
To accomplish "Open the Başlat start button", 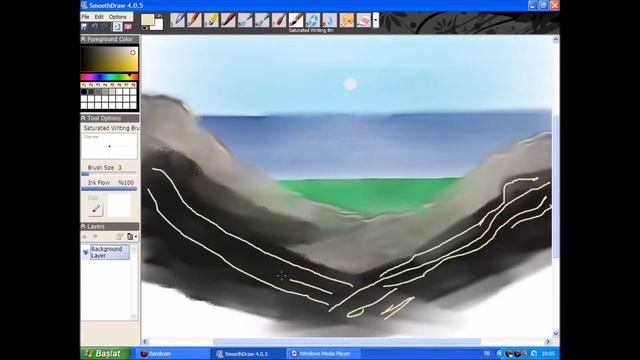I will [x=105, y=353].
